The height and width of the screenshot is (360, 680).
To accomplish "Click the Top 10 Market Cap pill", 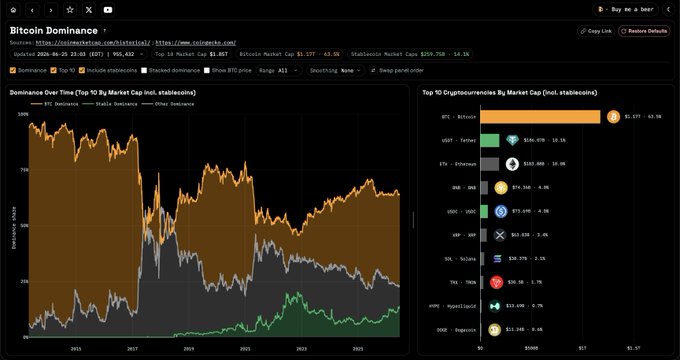I will tap(191, 54).
